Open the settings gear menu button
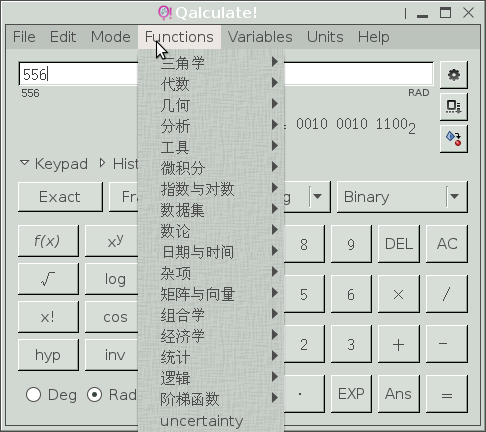The height and width of the screenshot is (432, 486). pos(454,75)
